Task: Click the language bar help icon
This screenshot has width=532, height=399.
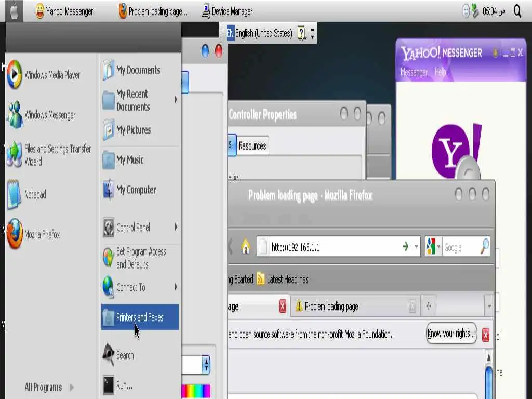Action: pos(301,33)
